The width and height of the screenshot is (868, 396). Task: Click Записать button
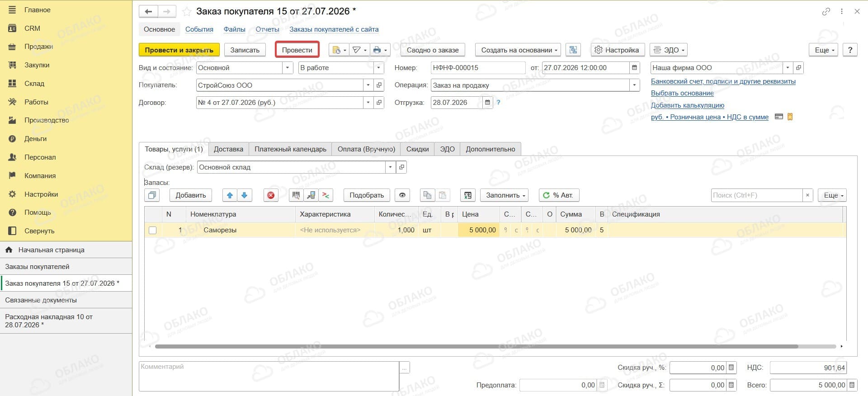pos(245,50)
